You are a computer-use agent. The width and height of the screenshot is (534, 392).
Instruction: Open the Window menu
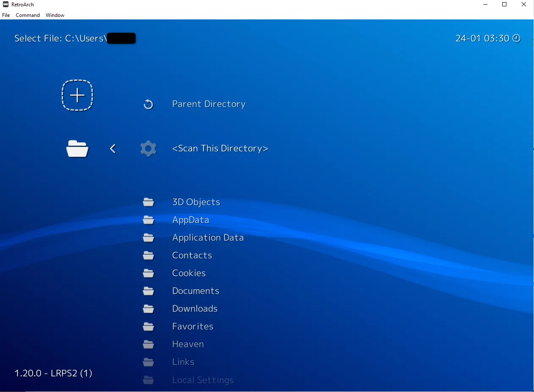pyautogui.click(x=55, y=15)
